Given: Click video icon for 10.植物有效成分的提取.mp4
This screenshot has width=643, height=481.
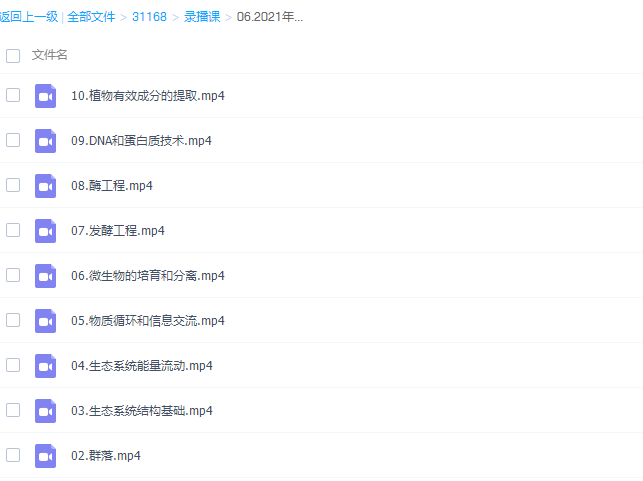Looking at the screenshot, I should [x=46, y=96].
